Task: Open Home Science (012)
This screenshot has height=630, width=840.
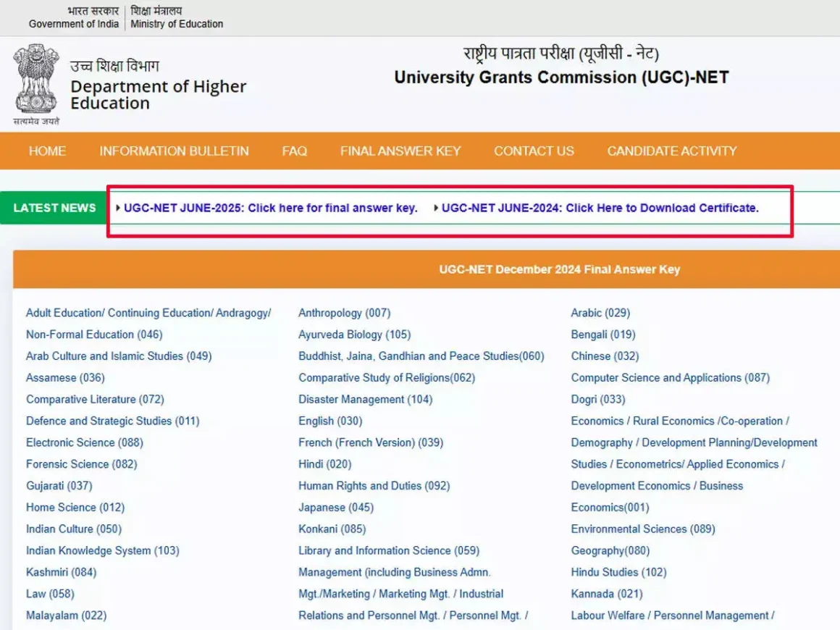Action: [75, 508]
